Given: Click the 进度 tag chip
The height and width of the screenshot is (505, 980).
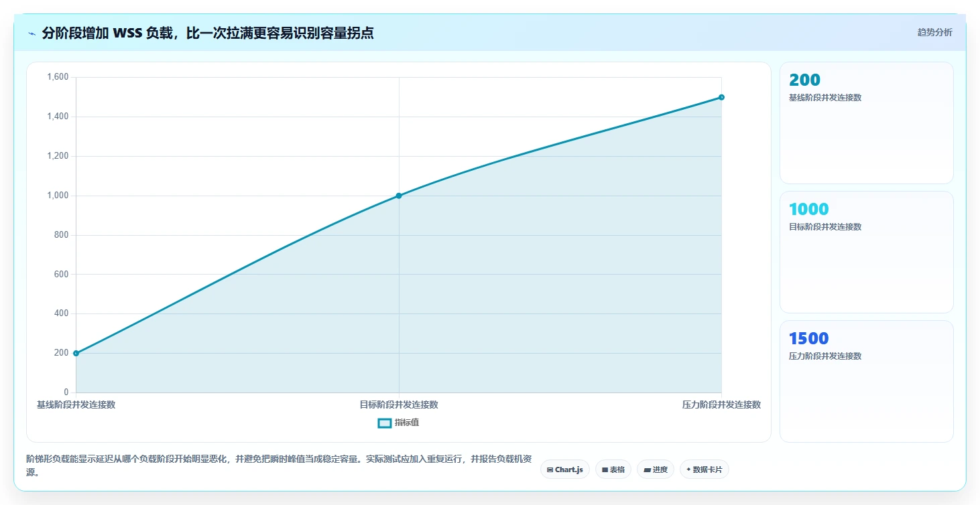Looking at the screenshot, I should click(656, 470).
